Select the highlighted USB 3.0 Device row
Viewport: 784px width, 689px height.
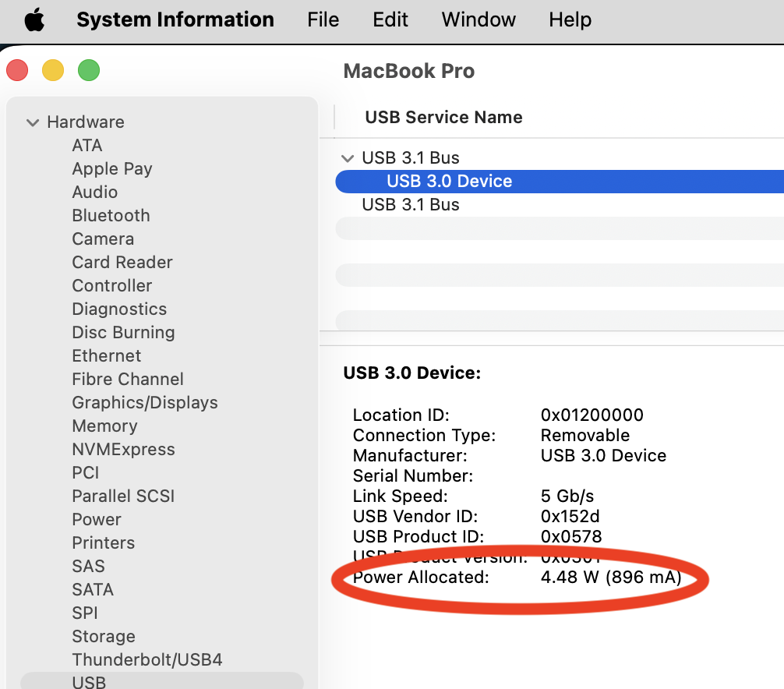pyautogui.click(x=560, y=182)
